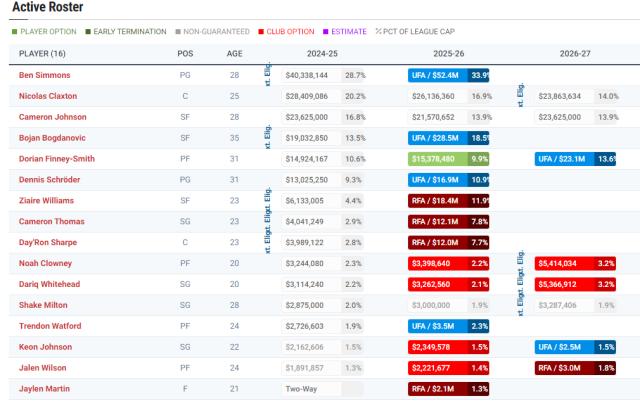This screenshot has width=640, height=420.
Task: Sort by the POS column header
Action: (185, 54)
